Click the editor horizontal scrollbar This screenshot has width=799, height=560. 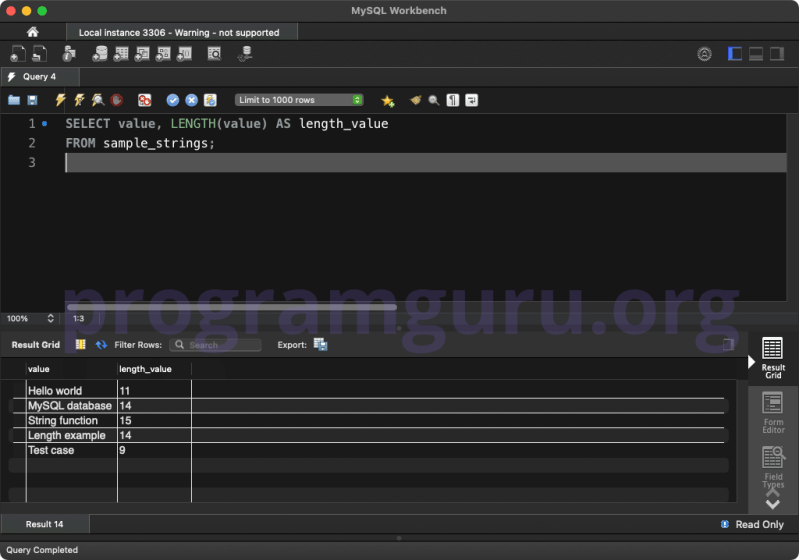[x=232, y=307]
